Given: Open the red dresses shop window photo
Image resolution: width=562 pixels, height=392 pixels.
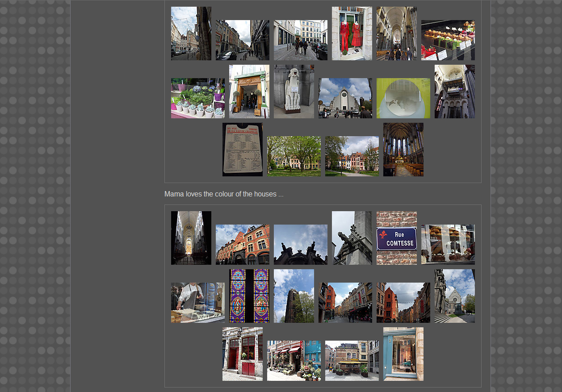Looking at the screenshot, I should tap(352, 33).
